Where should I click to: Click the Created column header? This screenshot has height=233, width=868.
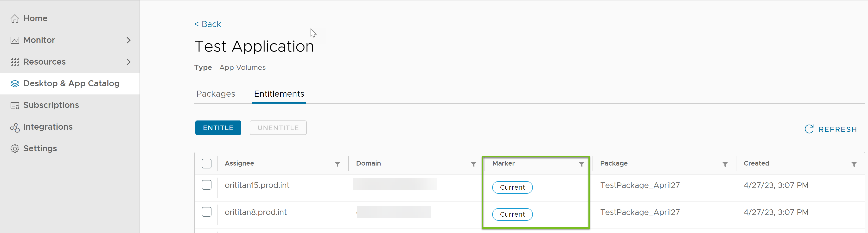(756, 163)
